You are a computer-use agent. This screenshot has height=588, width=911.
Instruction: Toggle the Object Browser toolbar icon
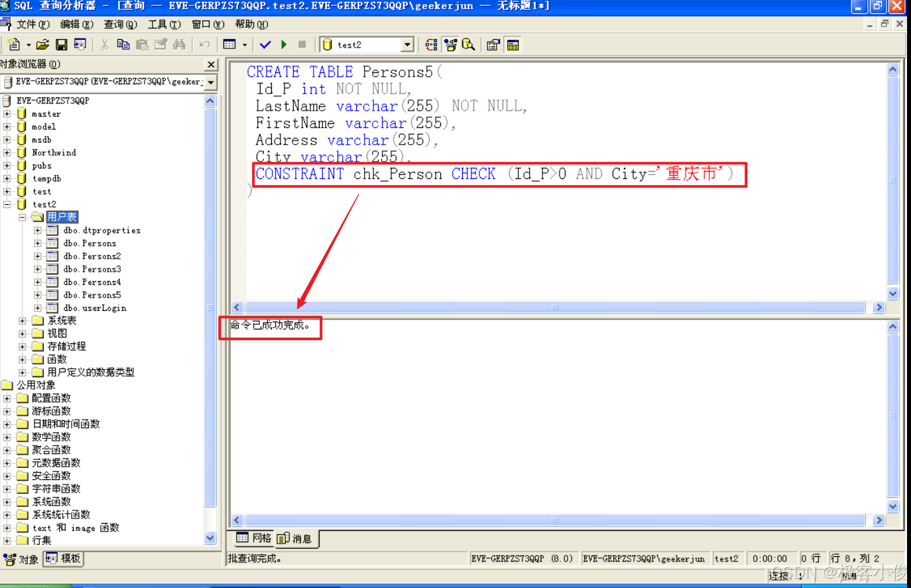[450, 44]
